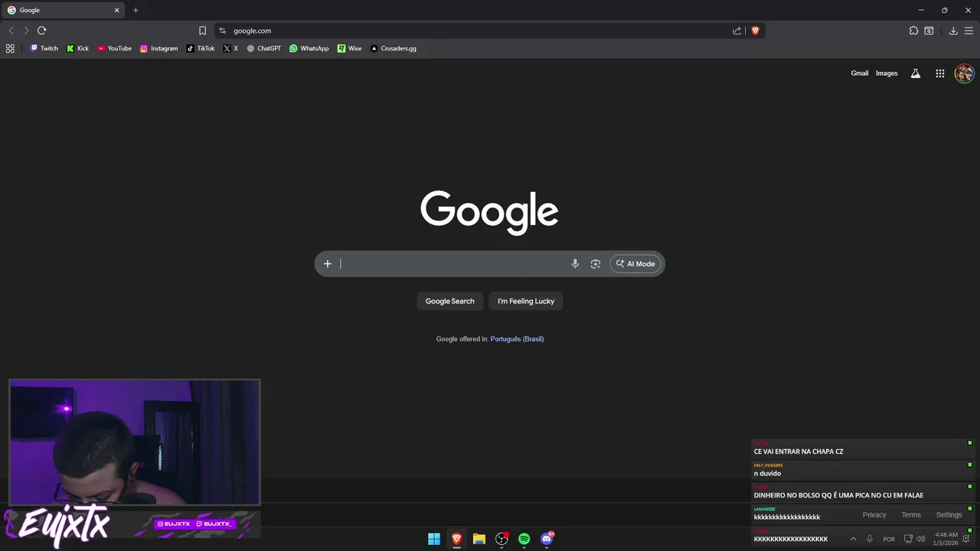Open the Gmail link

click(x=860, y=73)
